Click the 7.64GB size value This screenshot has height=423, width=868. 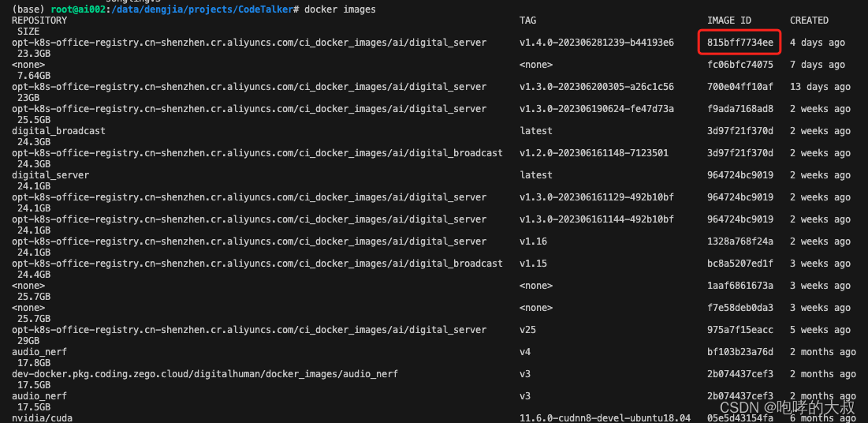click(33, 76)
